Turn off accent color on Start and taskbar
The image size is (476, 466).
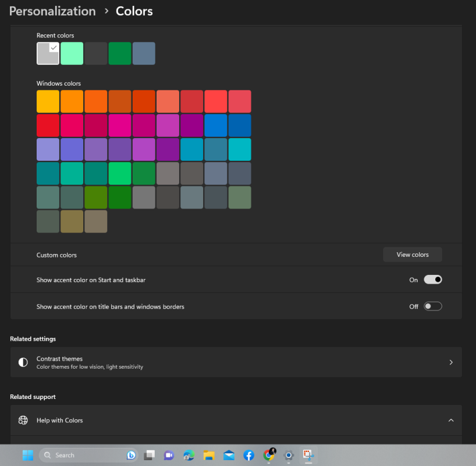tap(432, 280)
